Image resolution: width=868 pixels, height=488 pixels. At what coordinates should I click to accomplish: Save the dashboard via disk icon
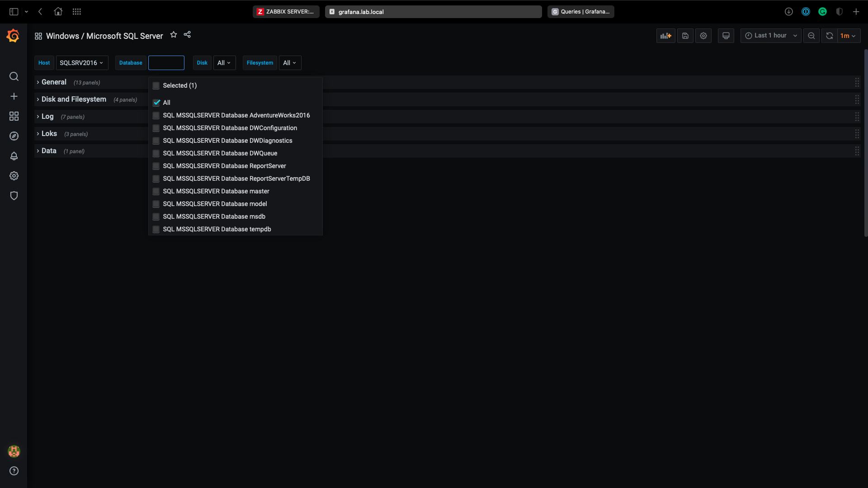(685, 36)
